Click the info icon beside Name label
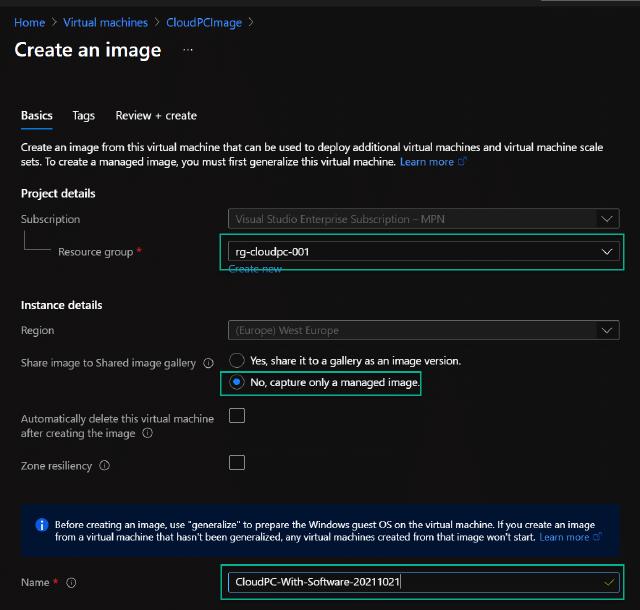Viewport: 640px width, 610px height. [71, 583]
